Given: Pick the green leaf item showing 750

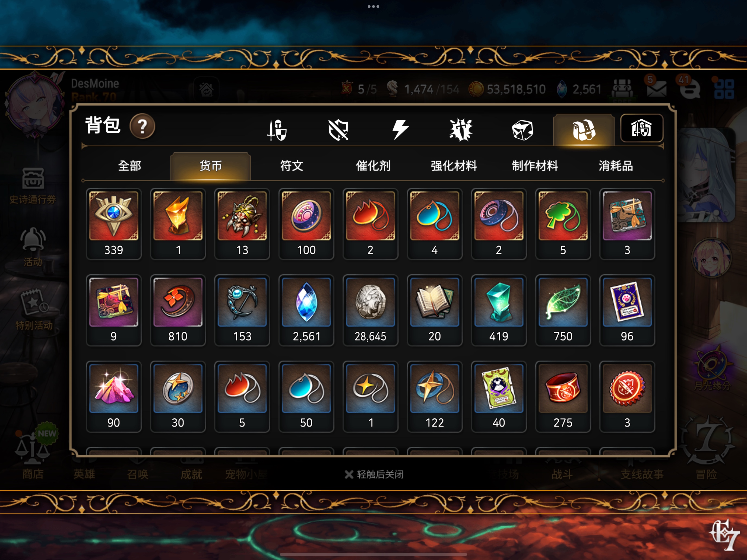Looking at the screenshot, I should [563, 311].
